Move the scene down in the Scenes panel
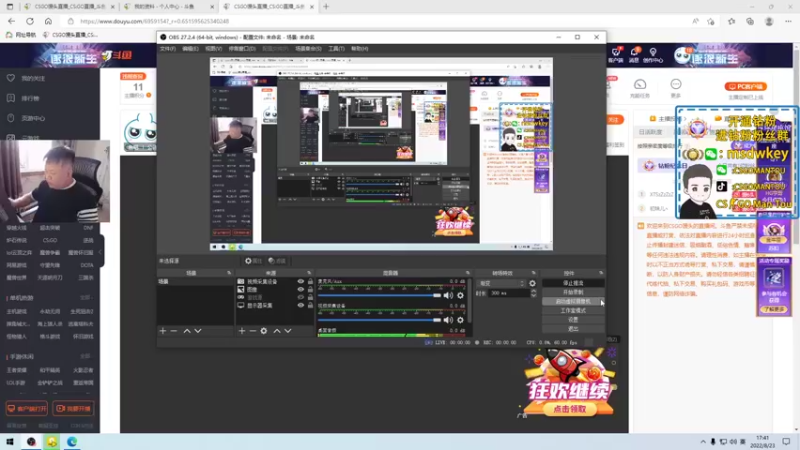The image size is (800, 450). pyautogui.click(x=198, y=331)
